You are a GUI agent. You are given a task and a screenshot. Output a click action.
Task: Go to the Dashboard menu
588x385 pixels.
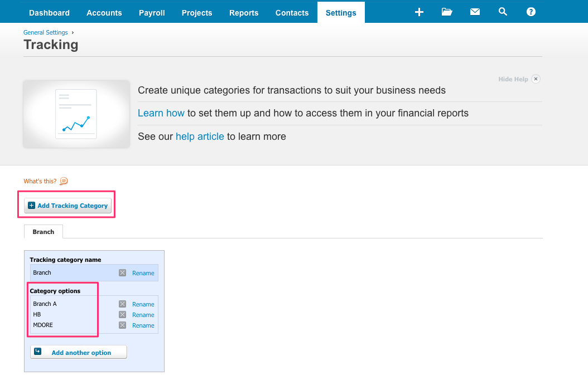(x=50, y=13)
